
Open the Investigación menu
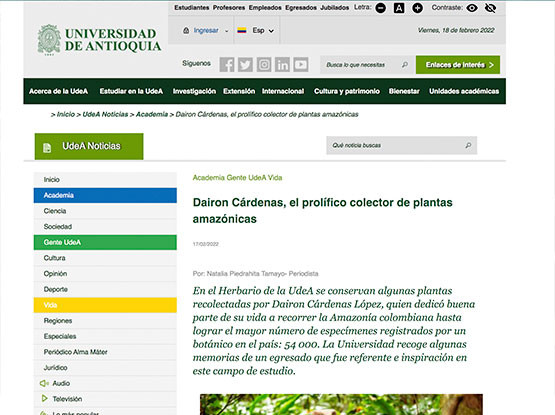[x=194, y=91]
